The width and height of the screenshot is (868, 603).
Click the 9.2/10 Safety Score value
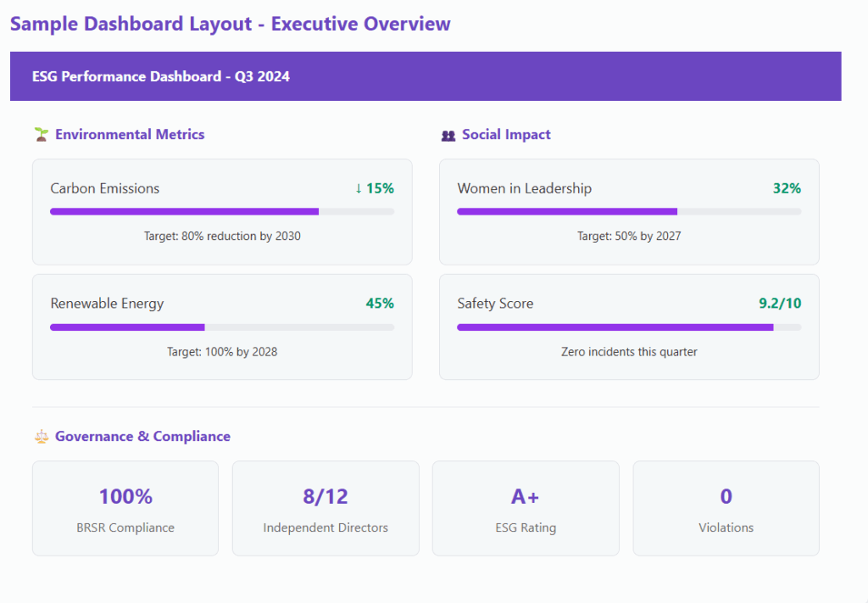780,304
